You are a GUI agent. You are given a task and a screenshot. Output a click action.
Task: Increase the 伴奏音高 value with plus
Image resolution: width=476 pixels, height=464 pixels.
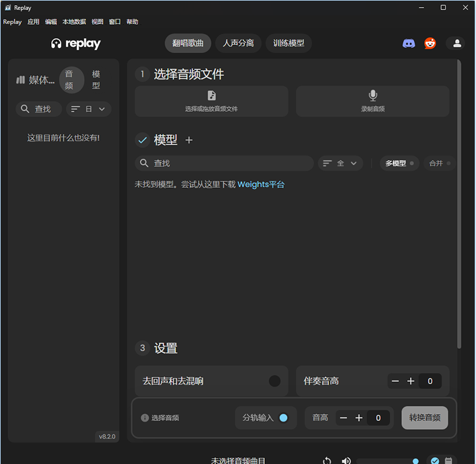tap(411, 381)
